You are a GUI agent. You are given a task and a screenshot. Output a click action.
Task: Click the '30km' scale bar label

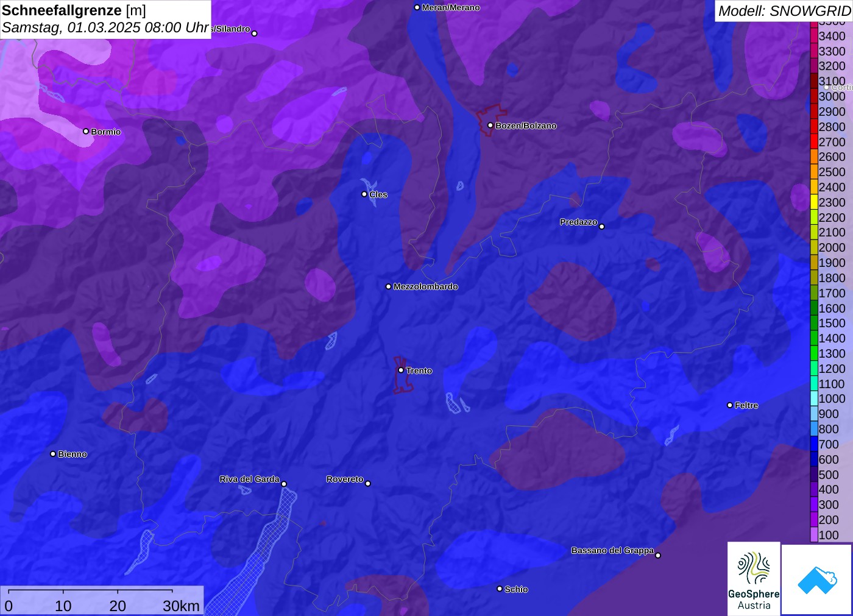coord(181,606)
